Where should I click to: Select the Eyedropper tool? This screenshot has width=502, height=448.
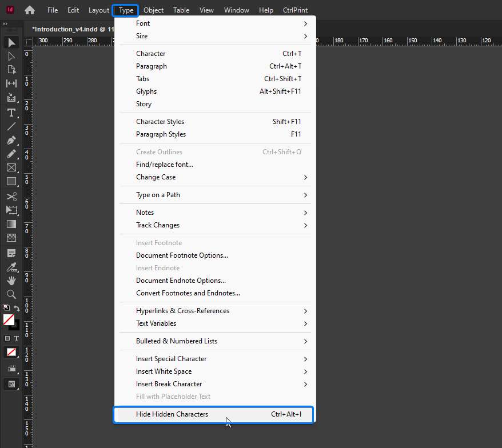(11, 267)
